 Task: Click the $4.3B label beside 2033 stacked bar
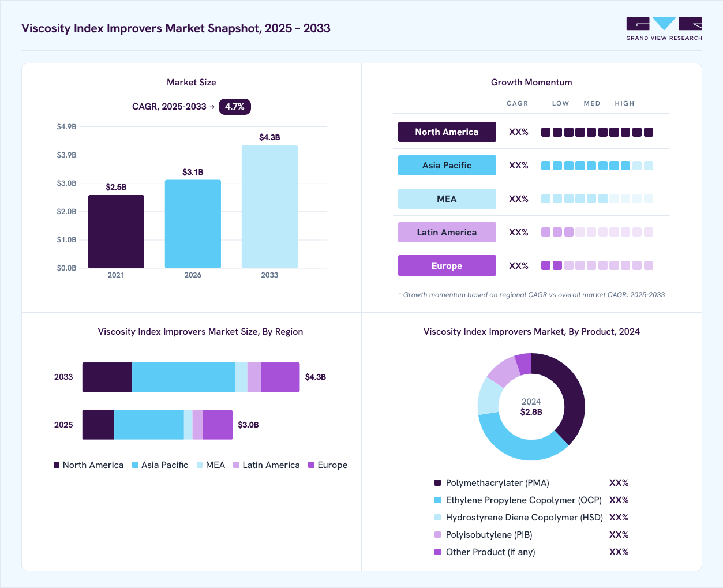click(x=316, y=377)
